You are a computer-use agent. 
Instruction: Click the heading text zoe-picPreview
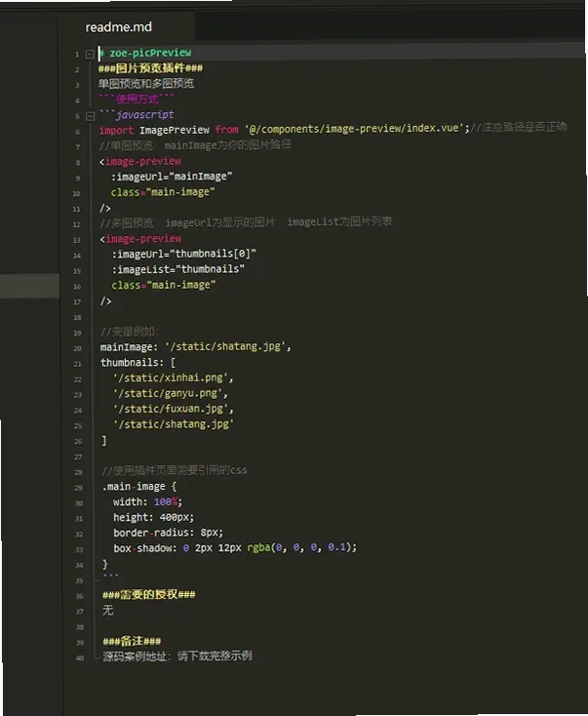[150, 53]
